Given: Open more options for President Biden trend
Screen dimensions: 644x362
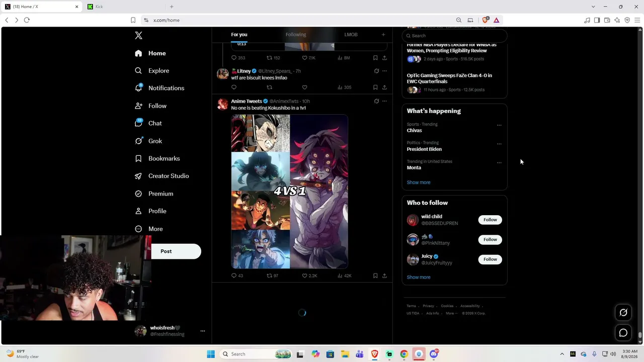Looking at the screenshot, I should 499,144.
